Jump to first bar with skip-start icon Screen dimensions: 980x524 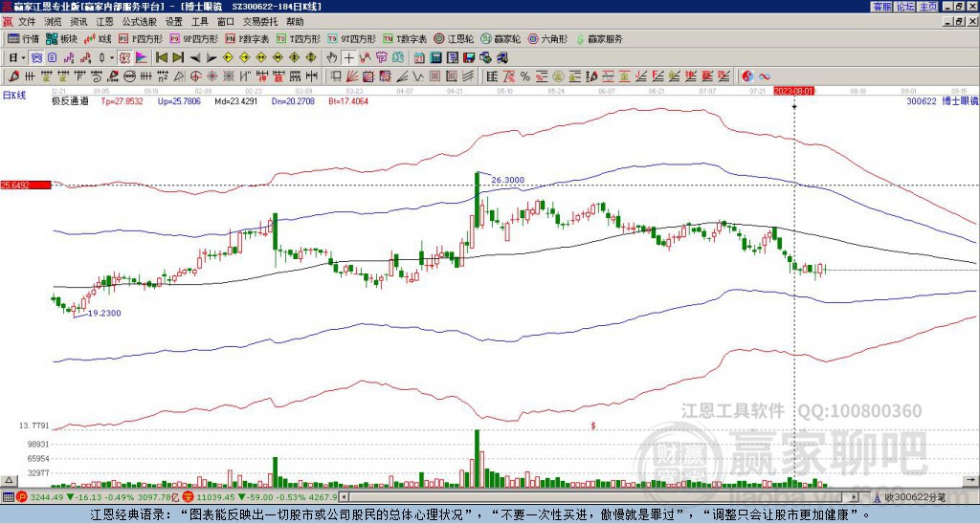(162, 58)
